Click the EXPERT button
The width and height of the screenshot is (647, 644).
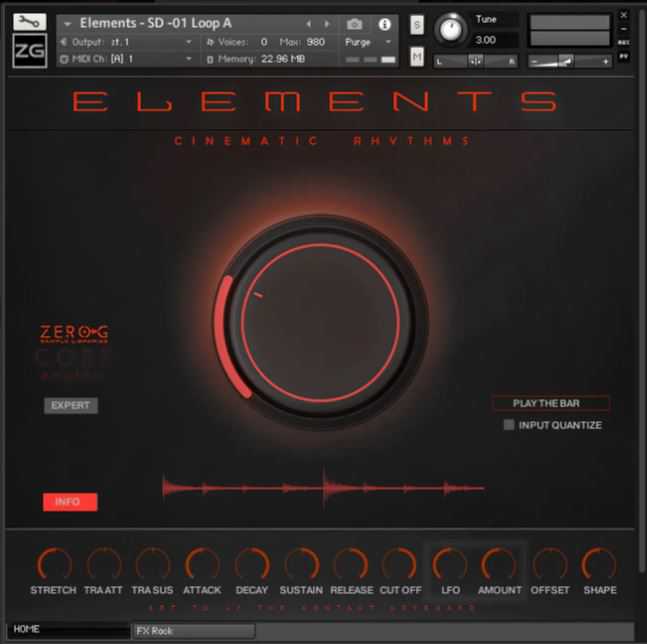[x=70, y=406]
